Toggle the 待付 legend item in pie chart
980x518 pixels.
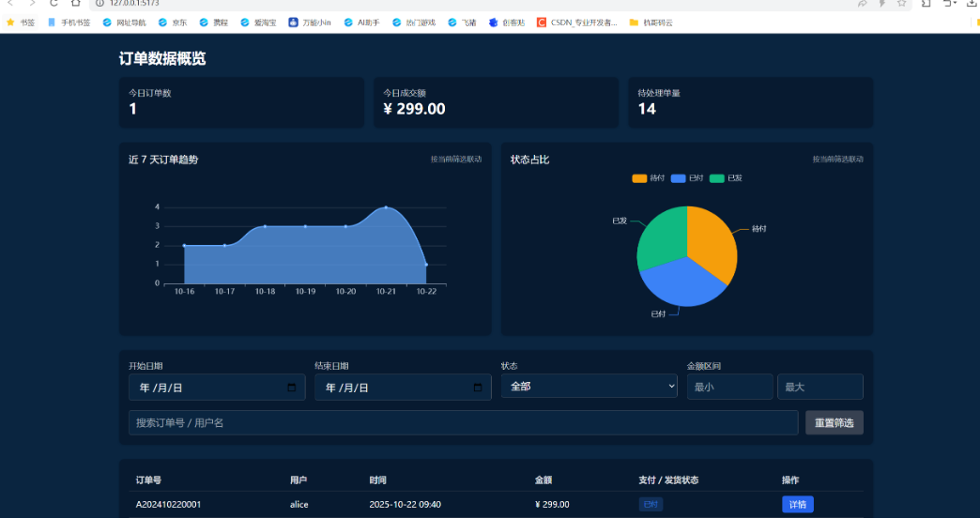click(x=649, y=178)
